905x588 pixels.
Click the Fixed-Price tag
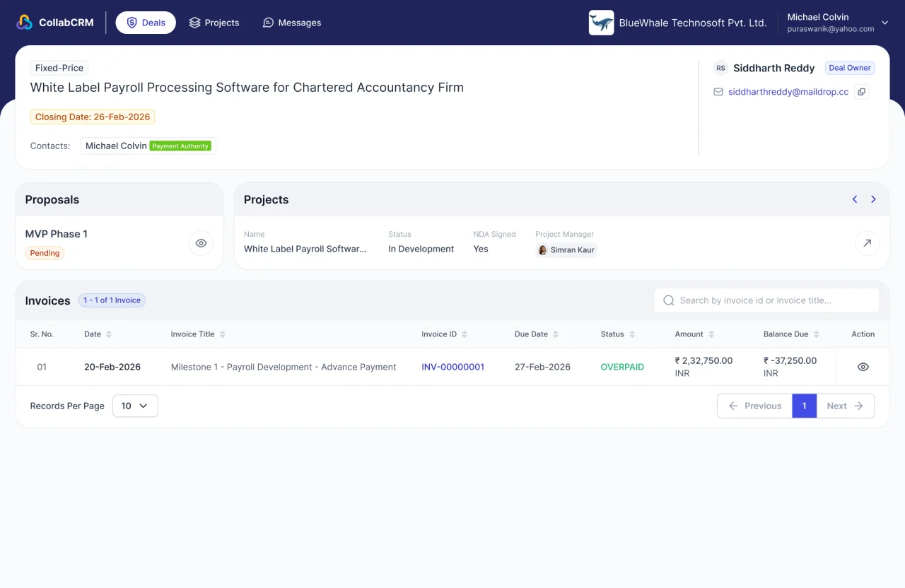59,68
